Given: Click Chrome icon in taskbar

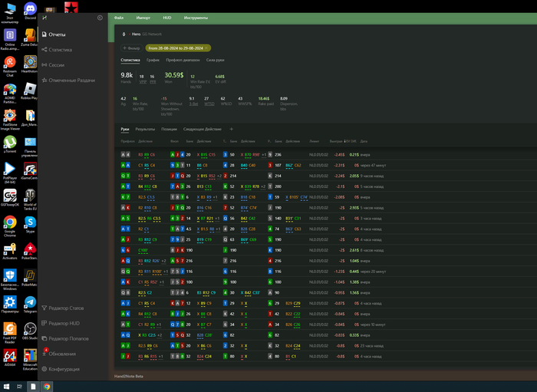Looking at the screenshot, I should click(47, 387).
